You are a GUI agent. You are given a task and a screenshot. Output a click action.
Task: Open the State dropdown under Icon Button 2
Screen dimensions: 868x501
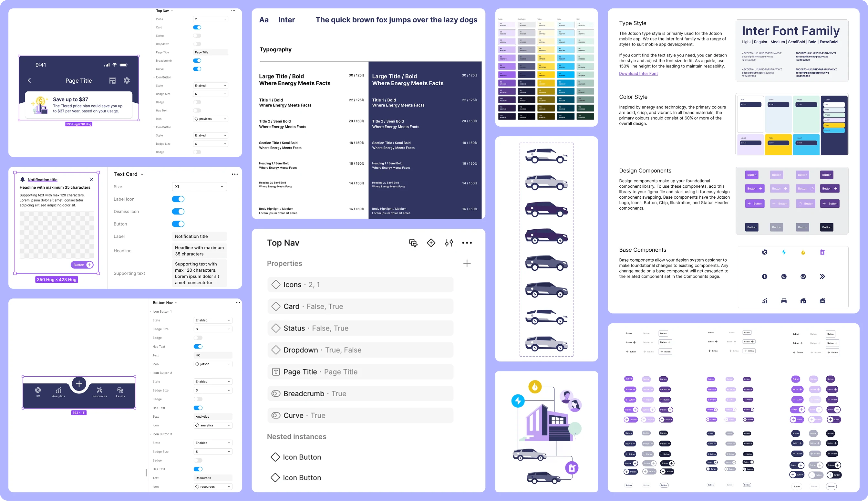212,381
